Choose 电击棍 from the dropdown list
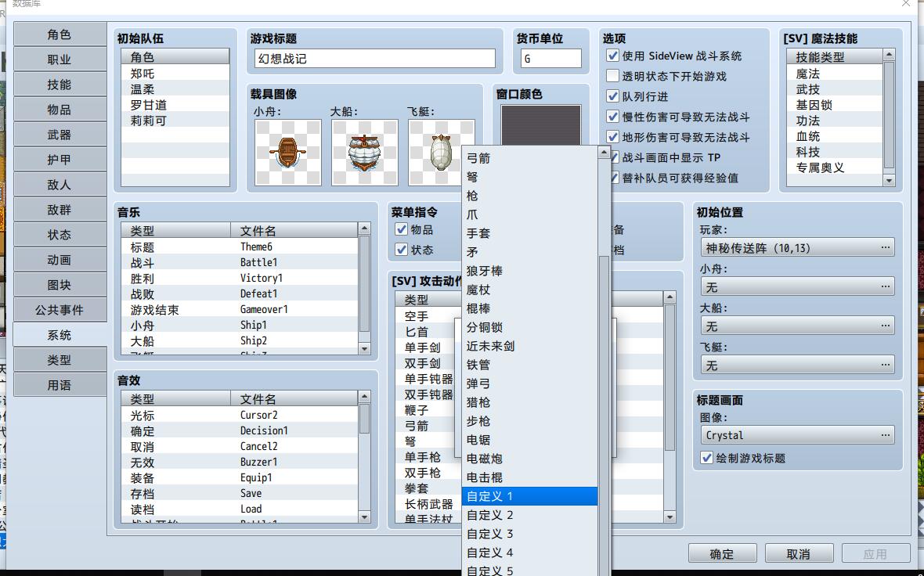 (530, 477)
